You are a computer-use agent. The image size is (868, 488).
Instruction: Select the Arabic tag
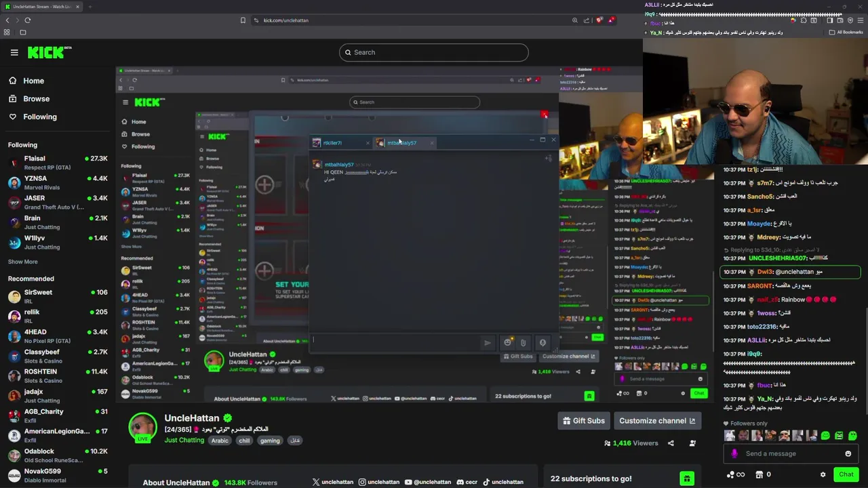pyautogui.click(x=220, y=441)
